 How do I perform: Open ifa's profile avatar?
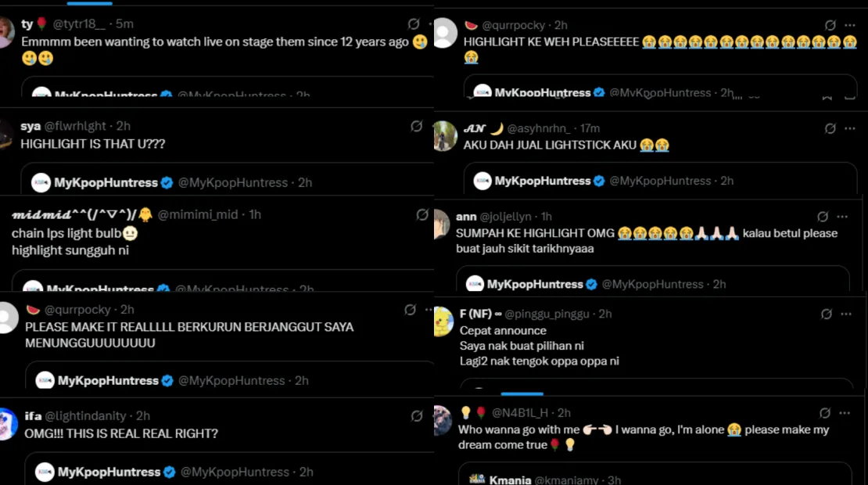[x=8, y=423]
